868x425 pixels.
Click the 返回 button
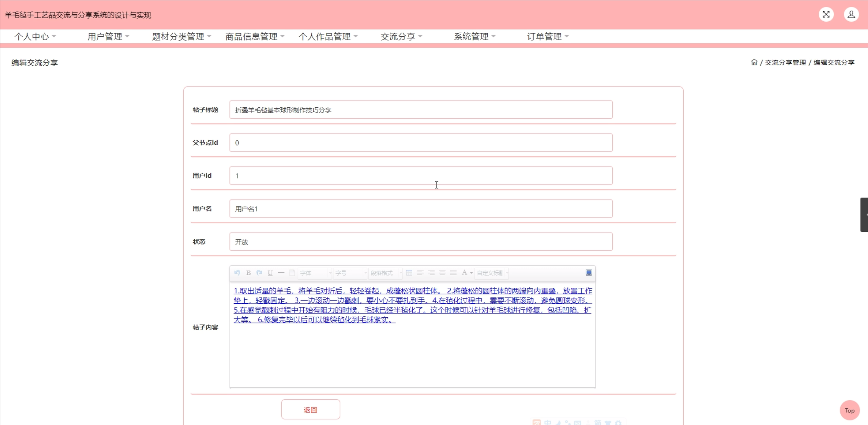click(x=310, y=410)
